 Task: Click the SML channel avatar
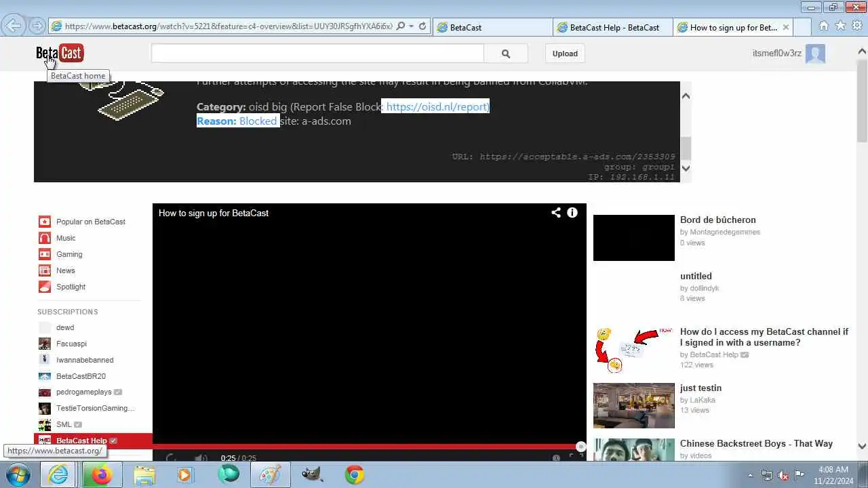(44, 424)
